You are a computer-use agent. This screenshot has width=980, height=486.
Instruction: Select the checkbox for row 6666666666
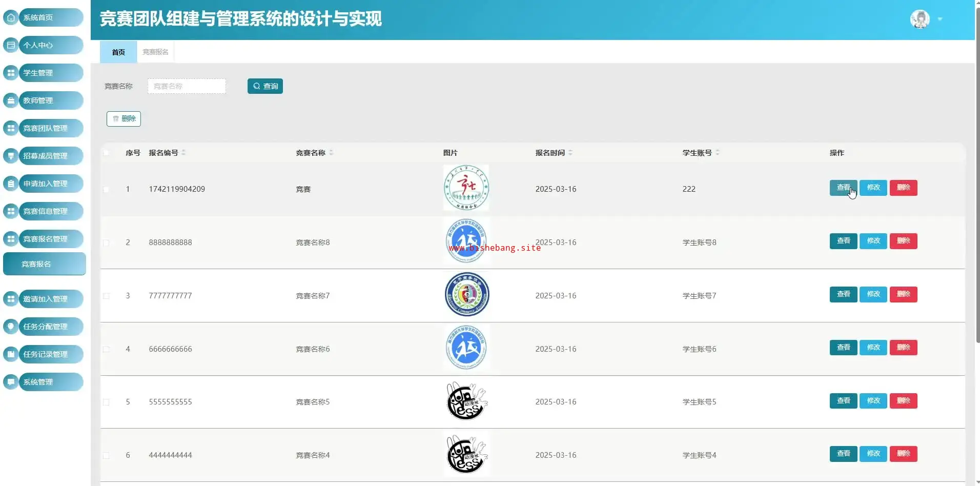pyautogui.click(x=106, y=349)
